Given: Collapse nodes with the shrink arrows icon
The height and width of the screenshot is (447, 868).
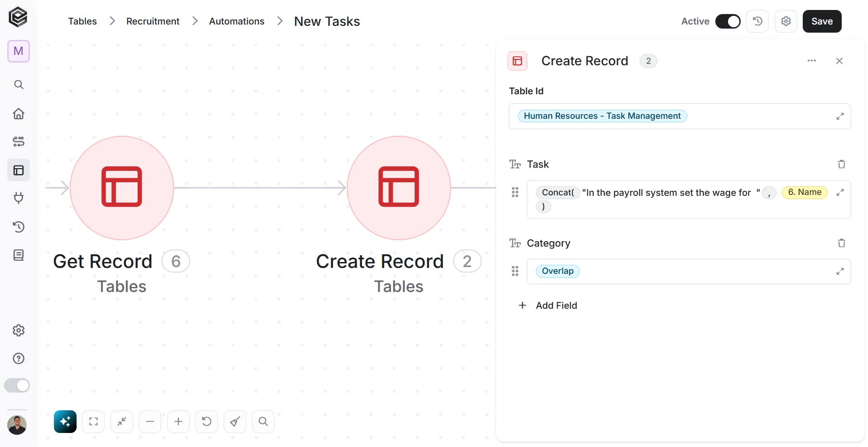Looking at the screenshot, I should [x=122, y=422].
